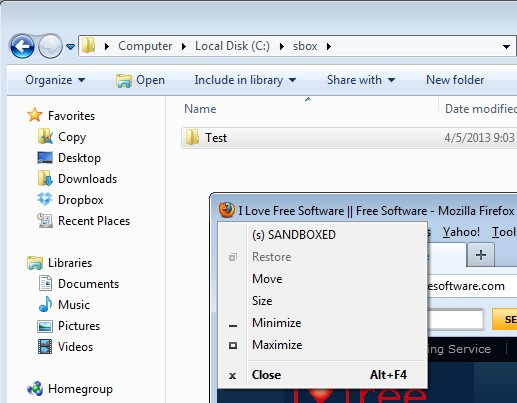Select sbox in the address path
The width and height of the screenshot is (517, 403).
[305, 46]
